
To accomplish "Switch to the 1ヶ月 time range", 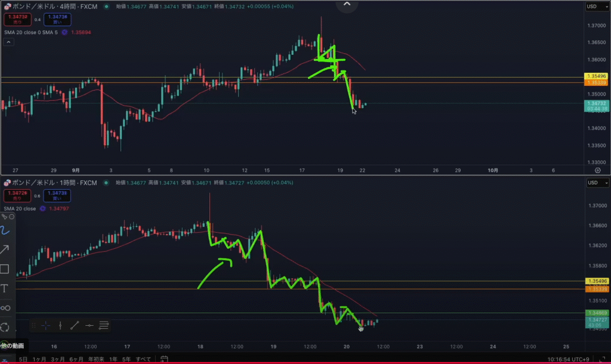I will 40,359.
